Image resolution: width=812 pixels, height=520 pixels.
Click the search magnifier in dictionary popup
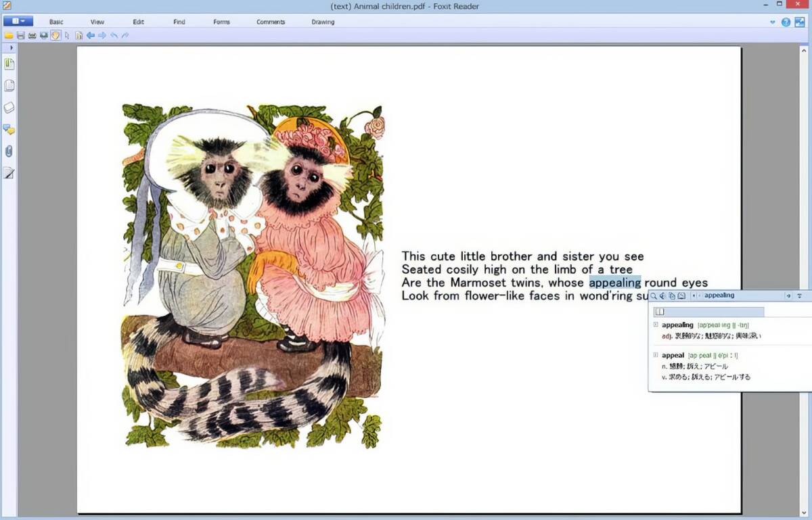[x=654, y=296]
